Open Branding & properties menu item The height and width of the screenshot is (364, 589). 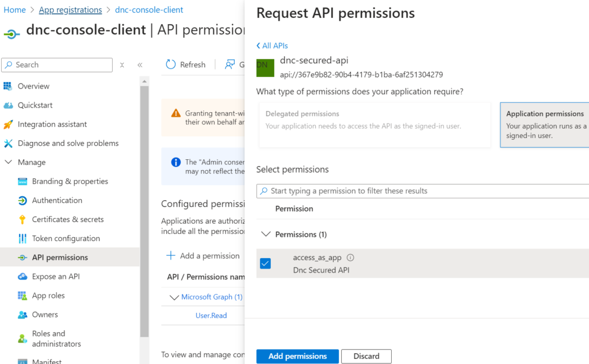tap(70, 182)
